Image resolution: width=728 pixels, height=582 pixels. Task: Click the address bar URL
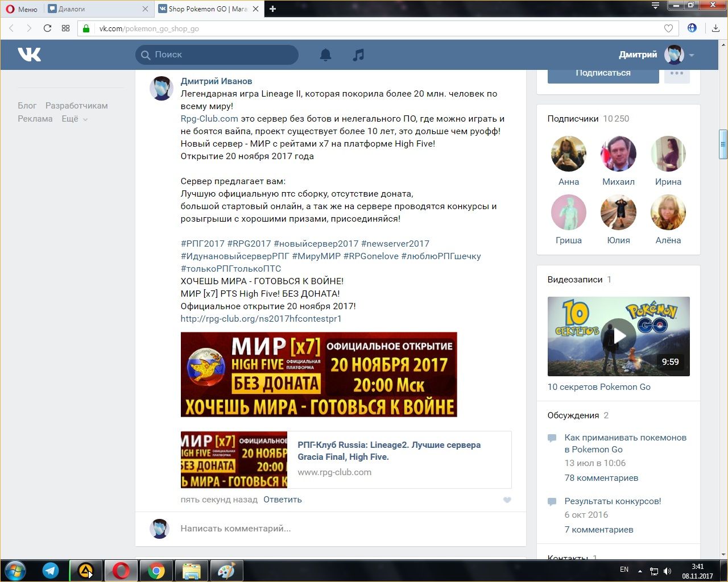pos(149,28)
